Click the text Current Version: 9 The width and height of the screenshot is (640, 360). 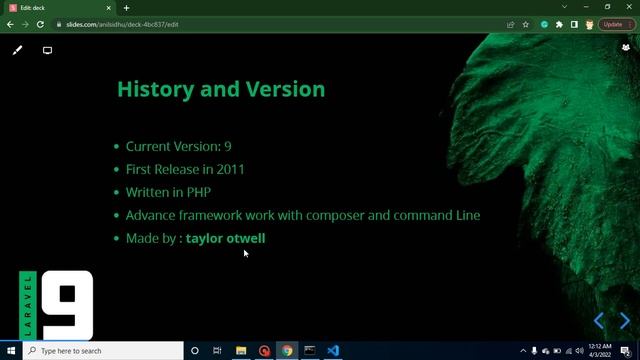(x=178, y=147)
